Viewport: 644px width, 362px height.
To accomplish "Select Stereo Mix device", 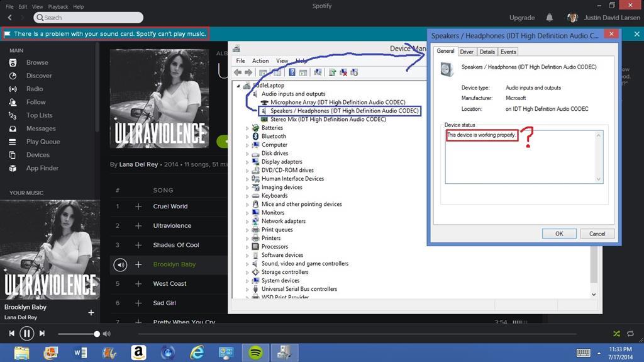I will (x=328, y=119).
